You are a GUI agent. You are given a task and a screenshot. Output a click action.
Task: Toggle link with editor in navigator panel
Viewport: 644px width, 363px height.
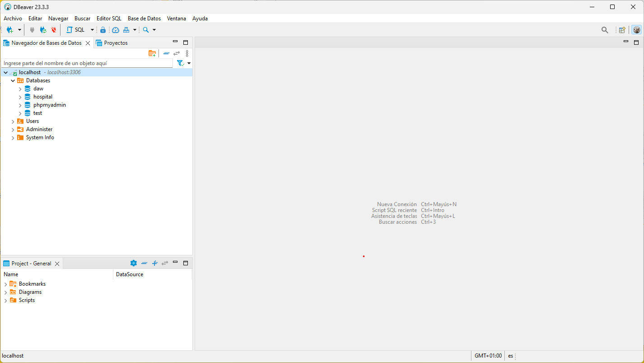tap(177, 53)
